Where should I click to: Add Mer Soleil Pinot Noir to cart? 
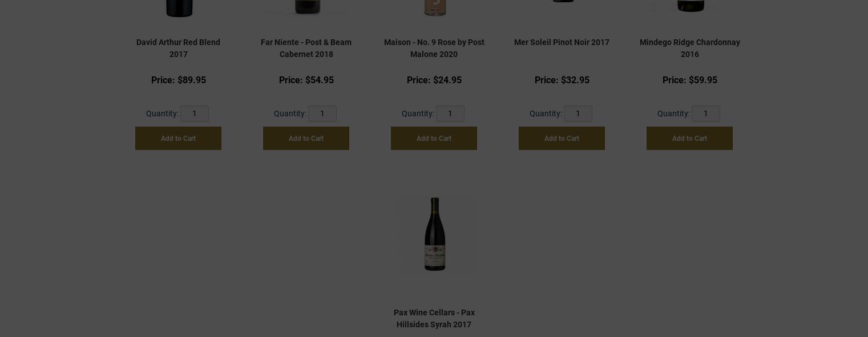562,138
